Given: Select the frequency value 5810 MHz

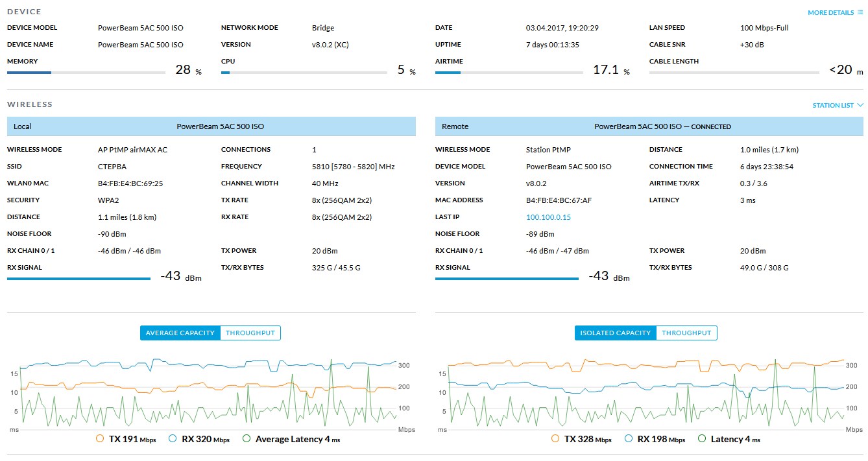Looking at the screenshot, I should pyautogui.click(x=354, y=167).
